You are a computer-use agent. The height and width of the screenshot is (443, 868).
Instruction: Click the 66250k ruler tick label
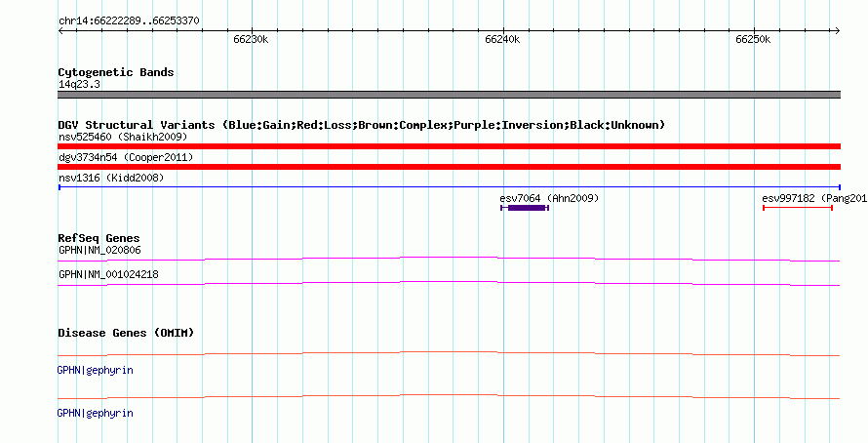(753, 40)
